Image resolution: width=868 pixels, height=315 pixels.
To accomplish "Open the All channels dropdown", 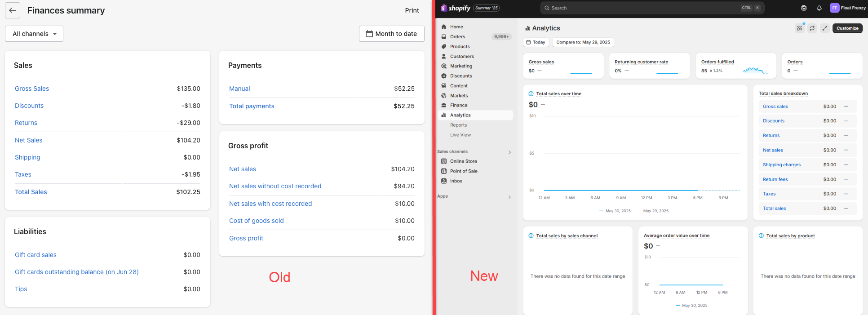I will (x=34, y=34).
